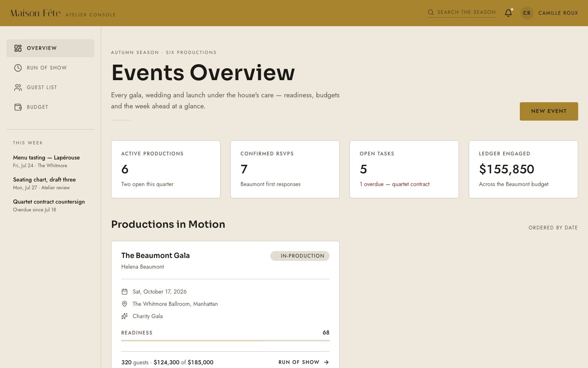
Task: Click the sparkle icon beside Charity Gala
Action: coord(125,316)
